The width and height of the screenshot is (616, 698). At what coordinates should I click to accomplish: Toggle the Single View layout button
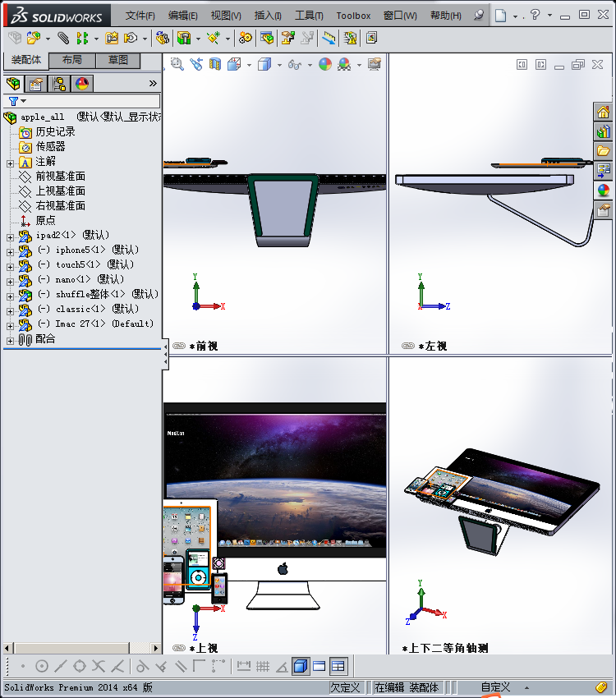(301, 667)
